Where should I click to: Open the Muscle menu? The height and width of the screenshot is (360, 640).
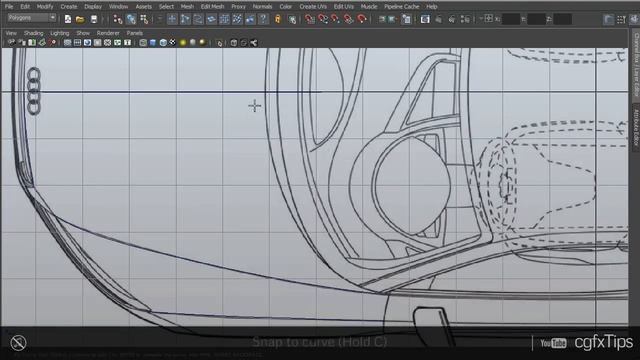tap(369, 7)
